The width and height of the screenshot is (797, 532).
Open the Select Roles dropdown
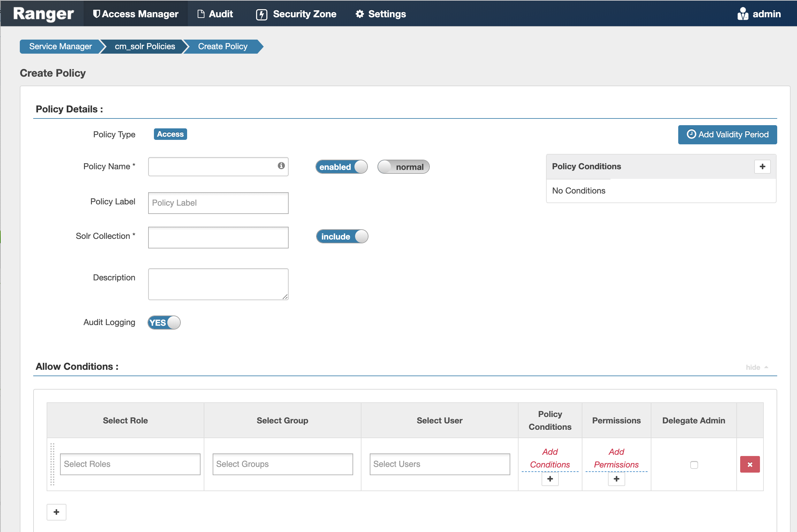pyautogui.click(x=130, y=464)
